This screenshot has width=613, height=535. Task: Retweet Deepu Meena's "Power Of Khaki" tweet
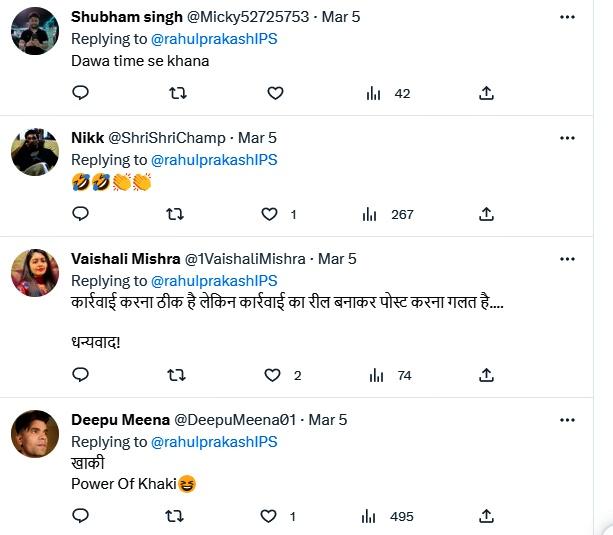[x=177, y=516]
